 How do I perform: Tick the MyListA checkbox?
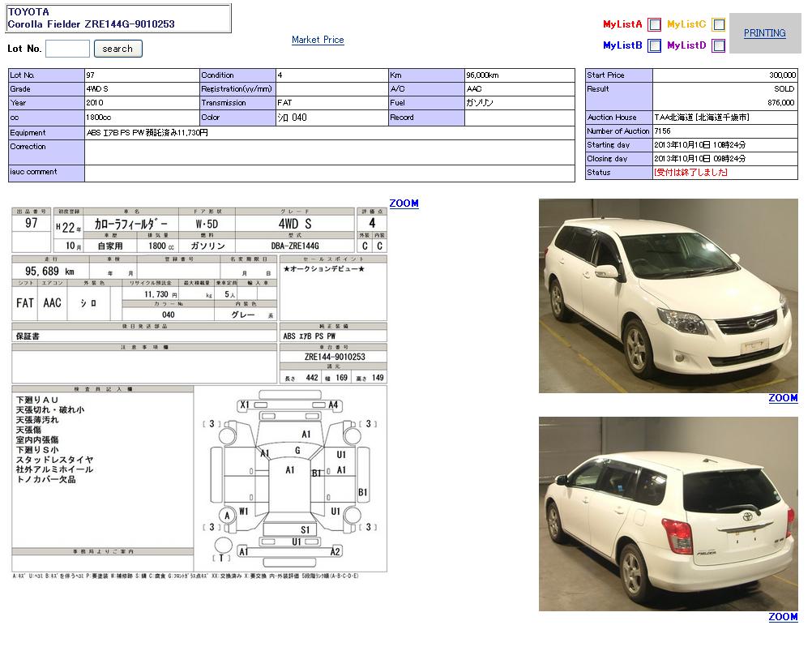coord(654,25)
